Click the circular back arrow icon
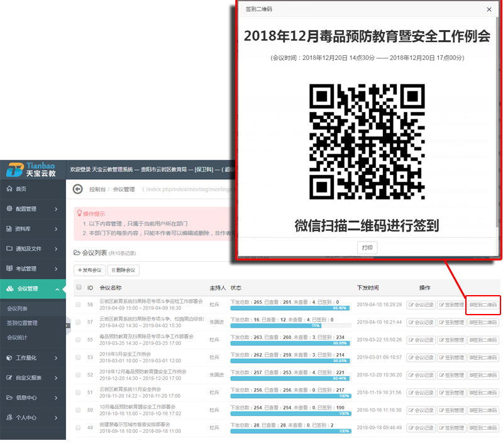Viewport: 503px width, 448px height. [x=77, y=189]
